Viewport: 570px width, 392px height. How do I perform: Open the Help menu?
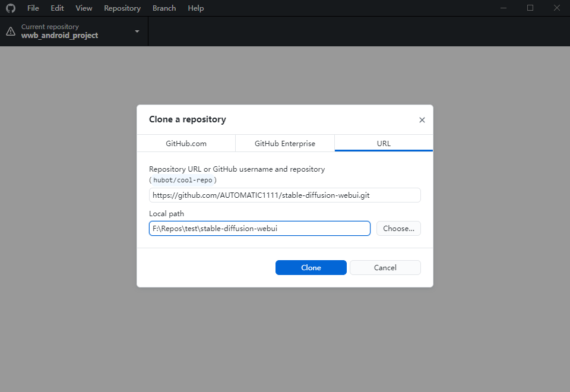tap(195, 8)
